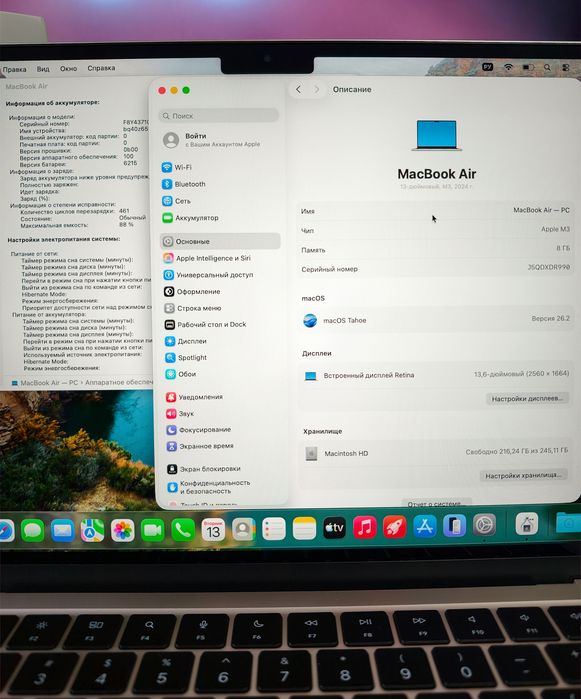
Task: Click Количество циклов перезарядки line
Action: coord(75,211)
